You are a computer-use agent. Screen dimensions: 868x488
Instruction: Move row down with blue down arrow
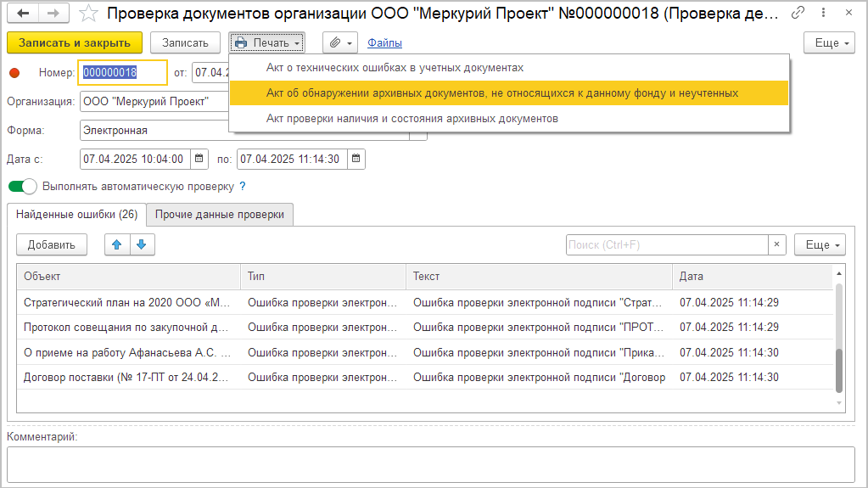141,244
